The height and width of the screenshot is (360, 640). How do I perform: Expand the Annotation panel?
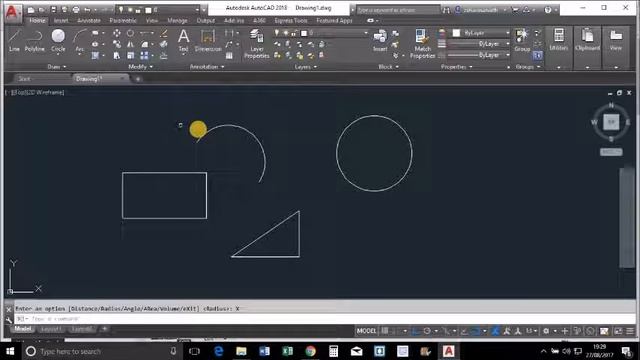[207, 67]
